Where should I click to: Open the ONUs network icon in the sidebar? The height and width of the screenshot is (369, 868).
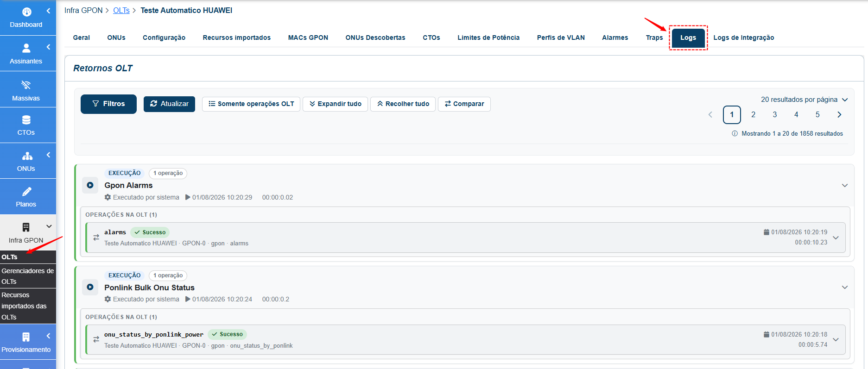point(27,156)
